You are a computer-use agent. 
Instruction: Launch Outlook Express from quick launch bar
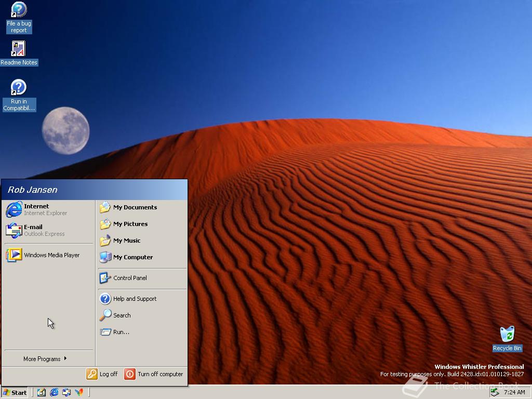pos(66,393)
